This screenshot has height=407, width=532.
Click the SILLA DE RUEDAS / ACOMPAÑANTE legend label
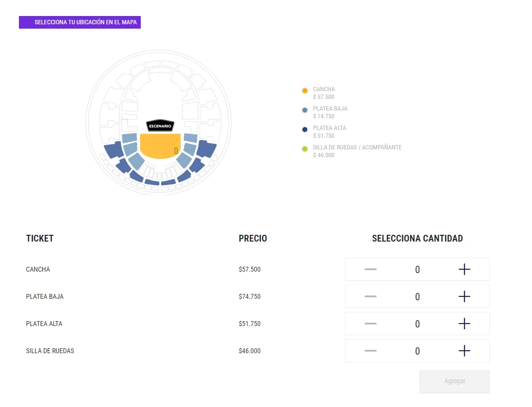[357, 147]
